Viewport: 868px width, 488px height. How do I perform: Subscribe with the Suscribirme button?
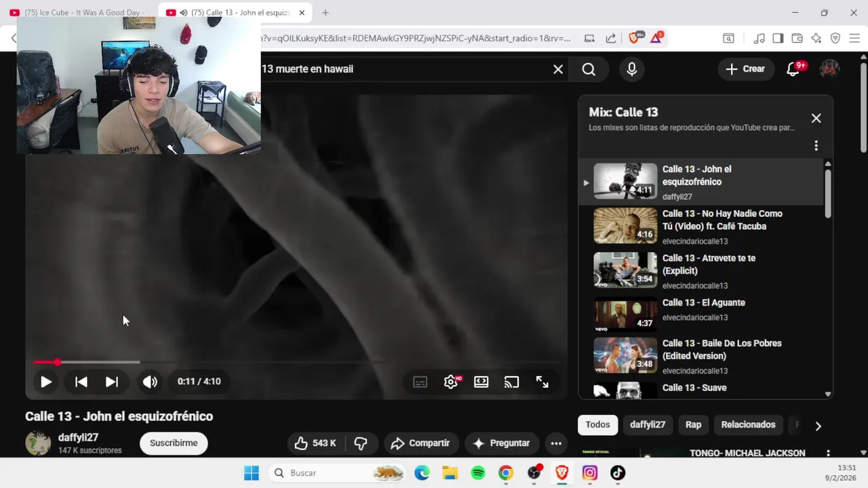point(174,443)
